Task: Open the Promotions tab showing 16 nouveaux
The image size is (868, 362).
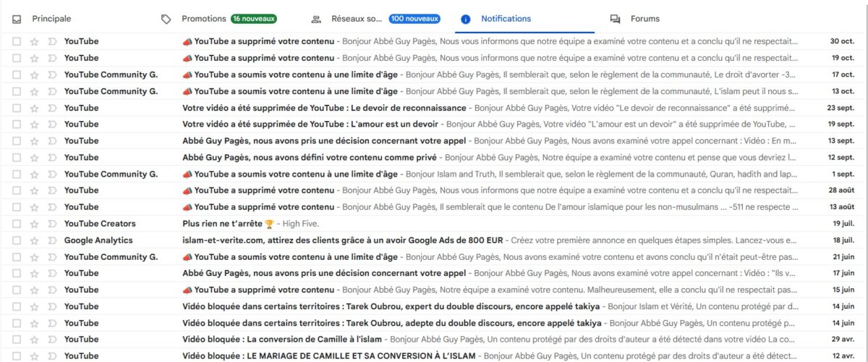Action: pyautogui.click(x=203, y=19)
